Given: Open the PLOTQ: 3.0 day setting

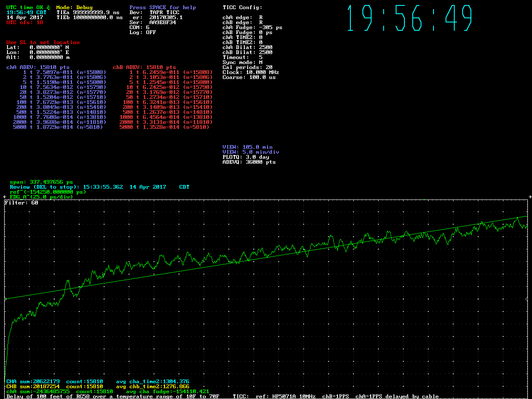Looking at the screenshot, I should [x=246, y=157].
